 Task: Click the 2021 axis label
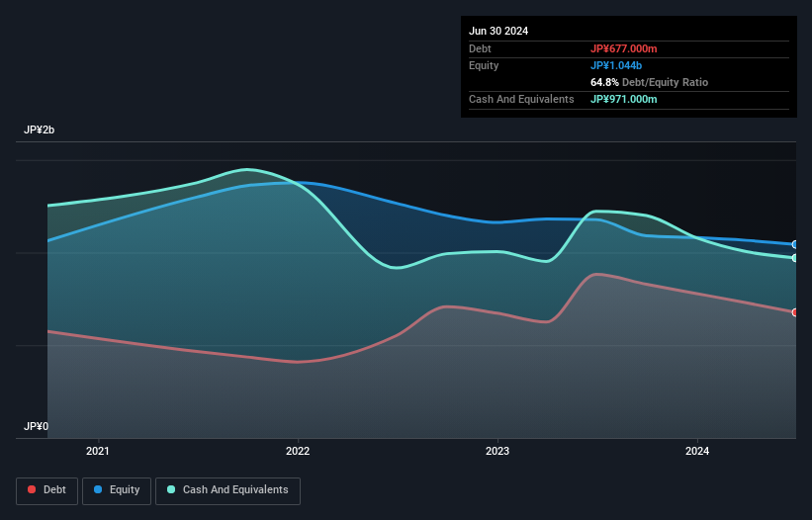pyautogui.click(x=98, y=451)
